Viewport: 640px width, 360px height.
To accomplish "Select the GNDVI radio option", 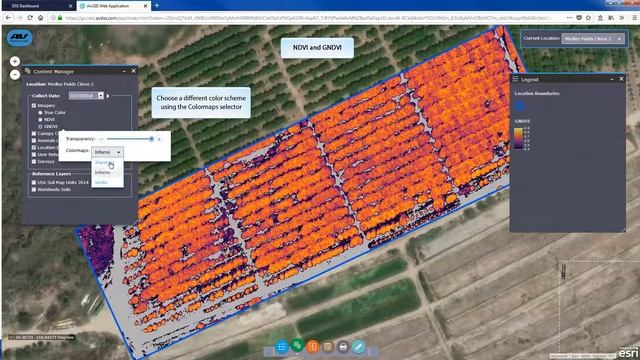I will click(x=40, y=127).
